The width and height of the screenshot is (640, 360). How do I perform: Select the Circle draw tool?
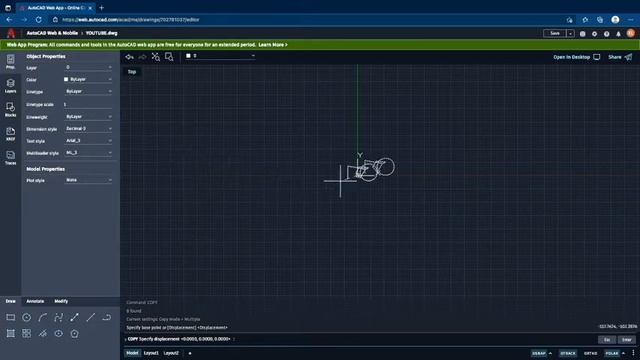point(27,317)
